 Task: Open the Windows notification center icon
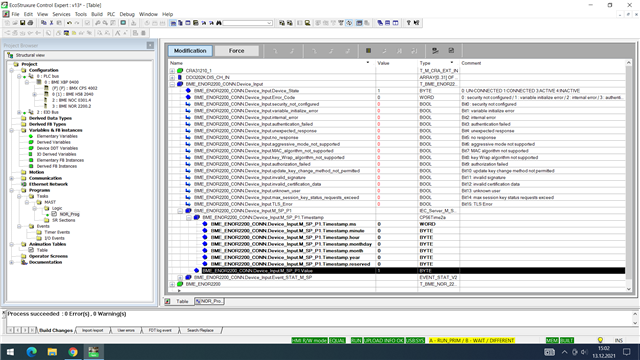coord(627,352)
